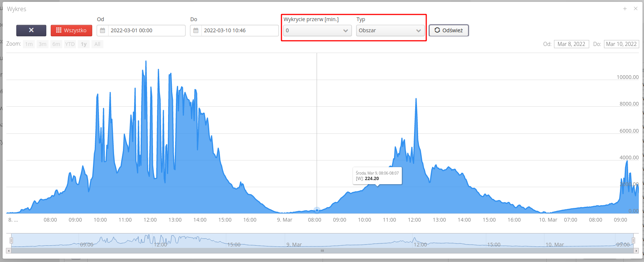This screenshot has height=262, width=644.
Task: Click the Odśwież refresh button
Action: click(x=448, y=30)
